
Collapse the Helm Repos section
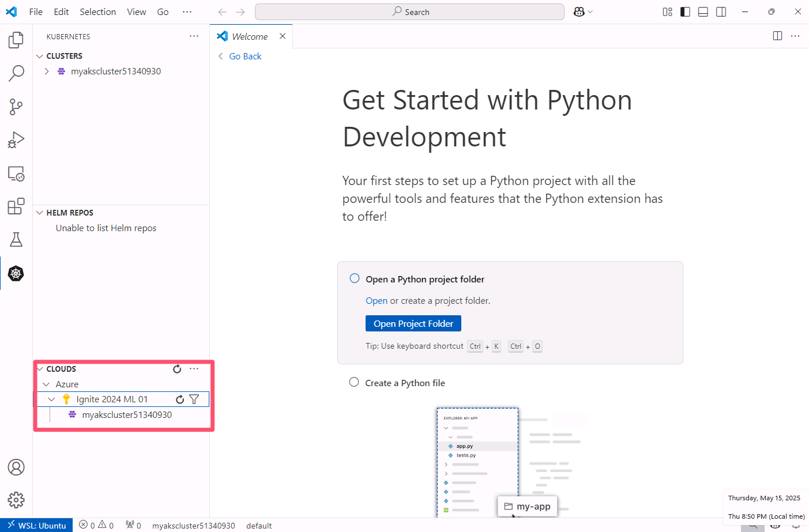click(x=40, y=213)
